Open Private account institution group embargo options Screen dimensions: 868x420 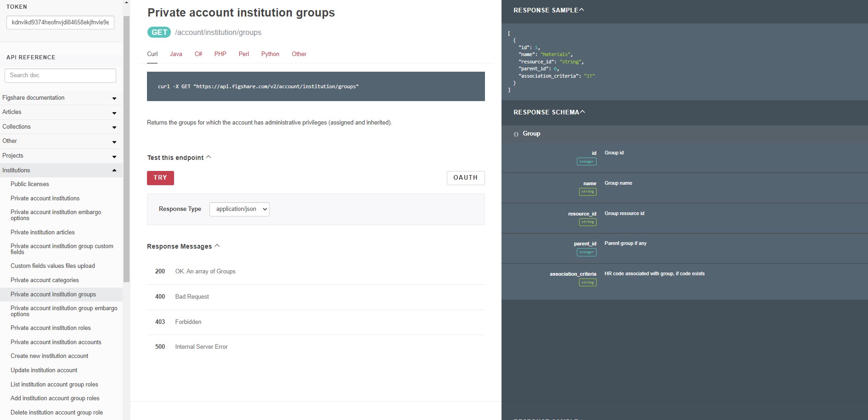click(x=64, y=311)
